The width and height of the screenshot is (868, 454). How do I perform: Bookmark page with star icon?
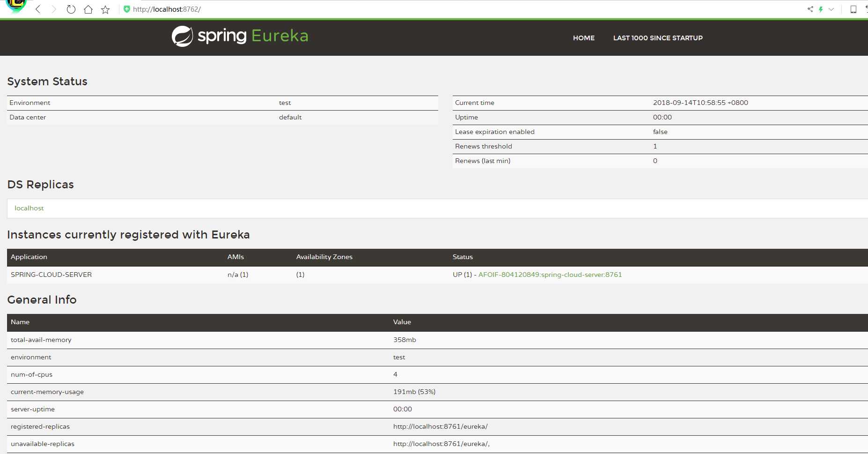(x=105, y=9)
